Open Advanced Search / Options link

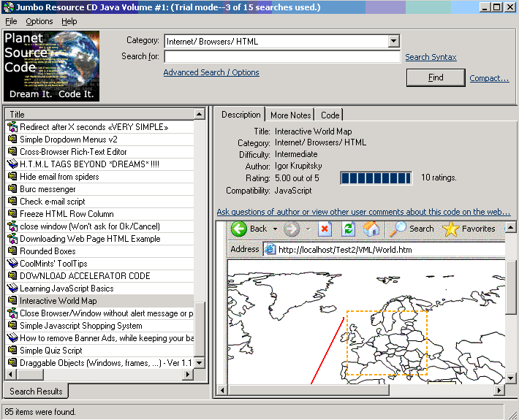point(211,72)
